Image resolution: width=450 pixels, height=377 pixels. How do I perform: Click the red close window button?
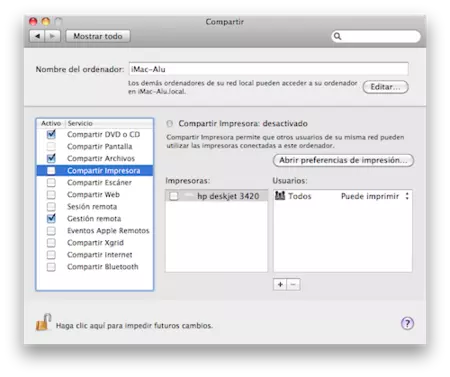33,22
